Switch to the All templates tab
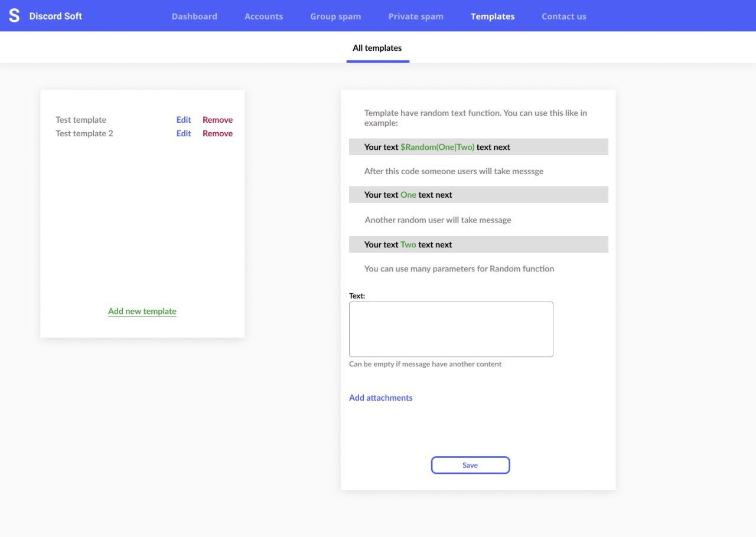756x537 pixels. point(377,48)
